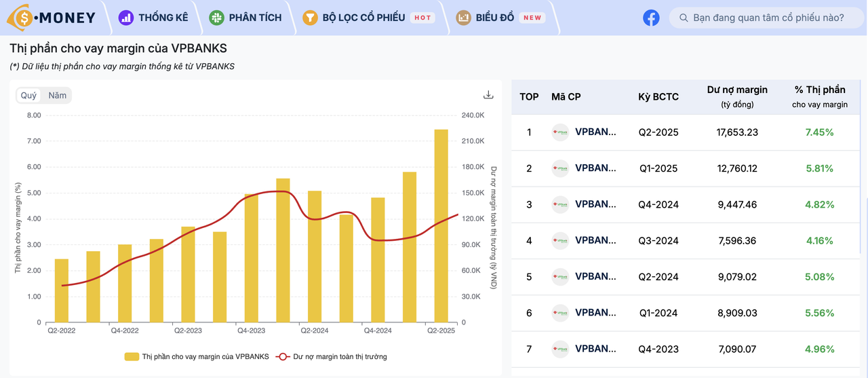Click the Kỳ BCTC column header
The width and height of the screenshot is (868, 378).
tap(658, 96)
